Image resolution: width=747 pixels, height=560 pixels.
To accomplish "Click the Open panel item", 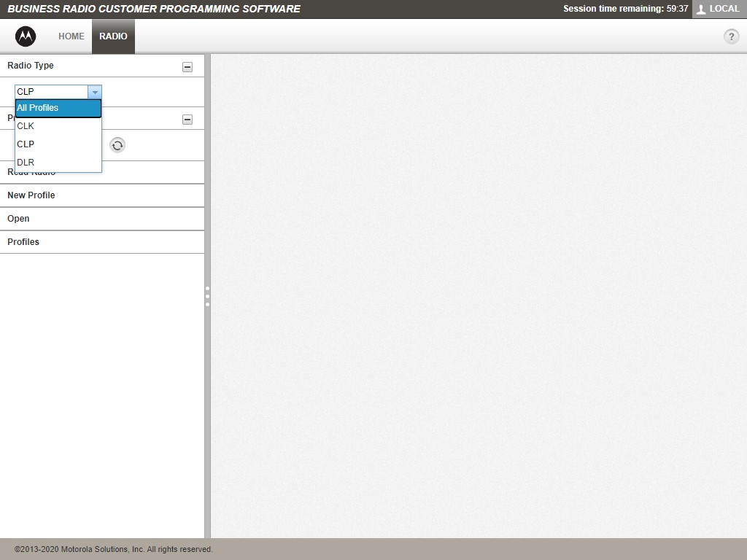I will 19,219.
